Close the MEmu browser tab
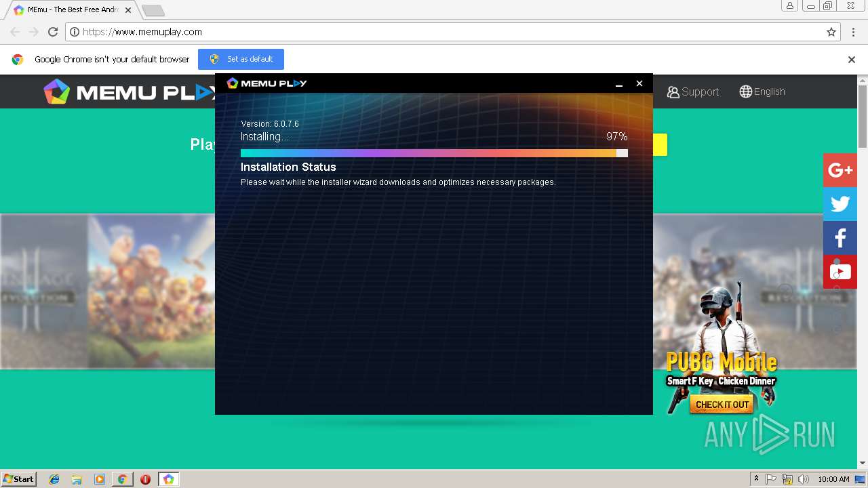868x488 pixels. click(128, 10)
